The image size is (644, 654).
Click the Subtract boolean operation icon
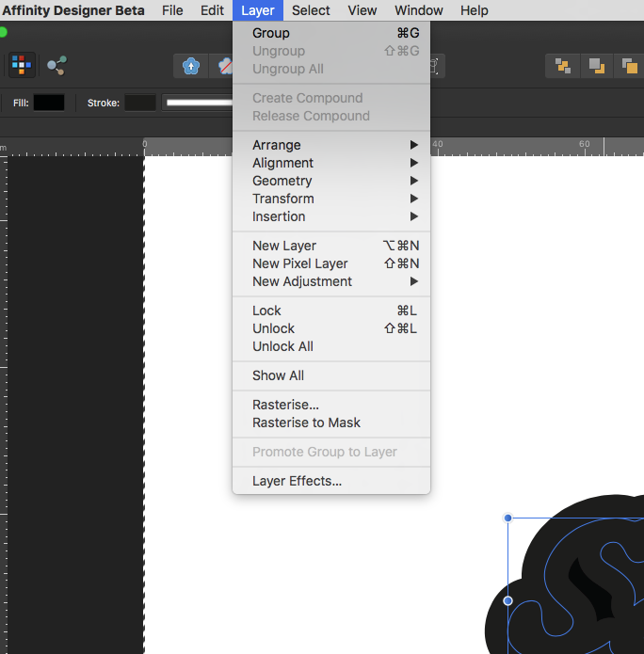[x=596, y=66]
